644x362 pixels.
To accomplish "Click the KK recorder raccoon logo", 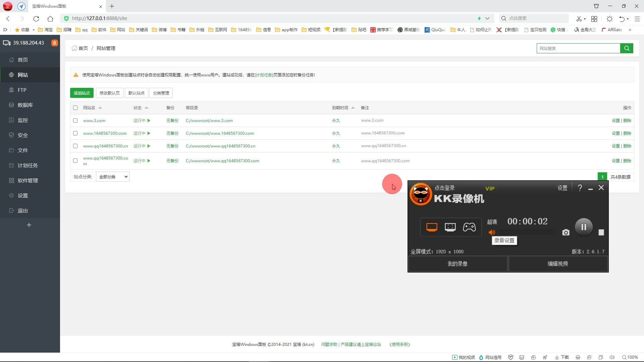I will click(421, 194).
